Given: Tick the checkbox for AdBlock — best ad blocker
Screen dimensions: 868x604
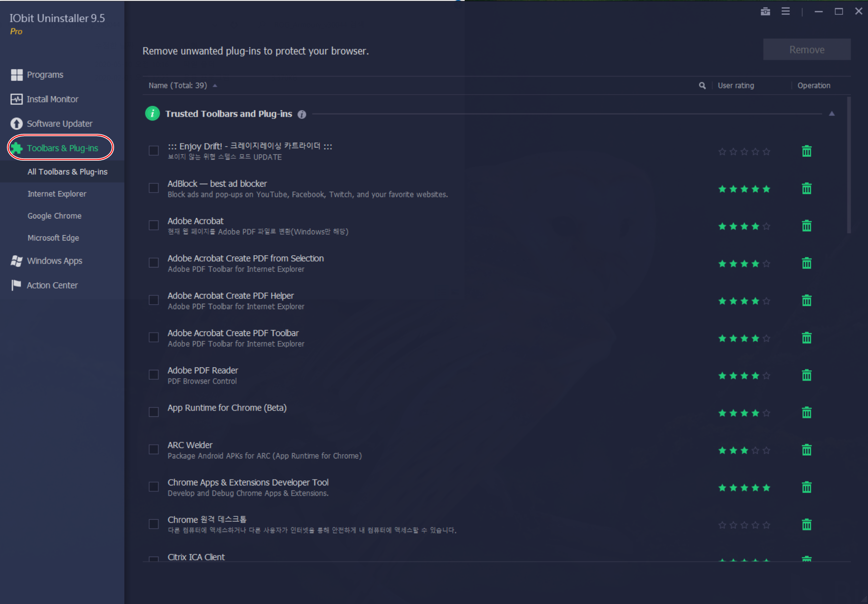Looking at the screenshot, I should pyautogui.click(x=154, y=188).
